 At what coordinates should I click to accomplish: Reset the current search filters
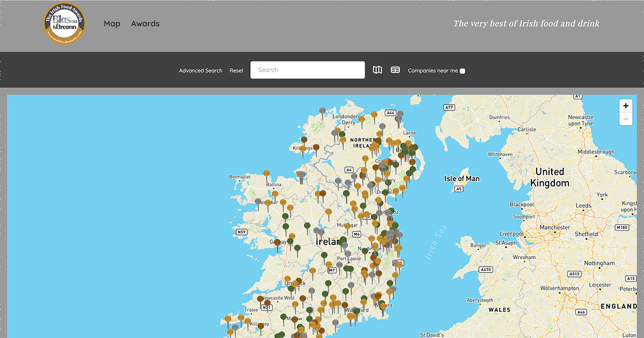pyautogui.click(x=236, y=70)
